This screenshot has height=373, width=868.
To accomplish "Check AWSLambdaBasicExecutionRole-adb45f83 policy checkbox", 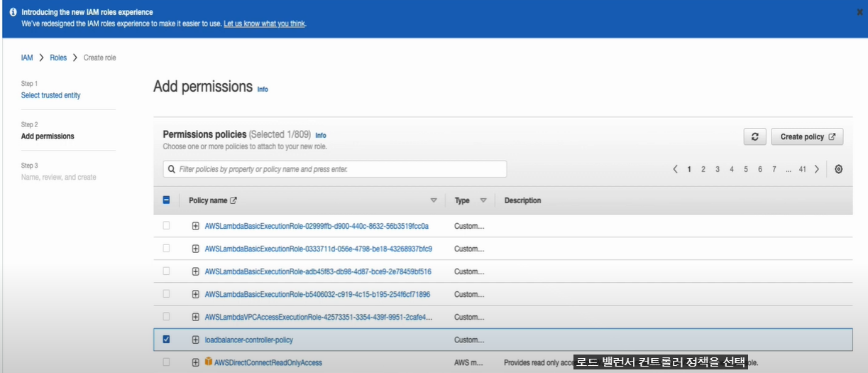I will click(x=166, y=271).
